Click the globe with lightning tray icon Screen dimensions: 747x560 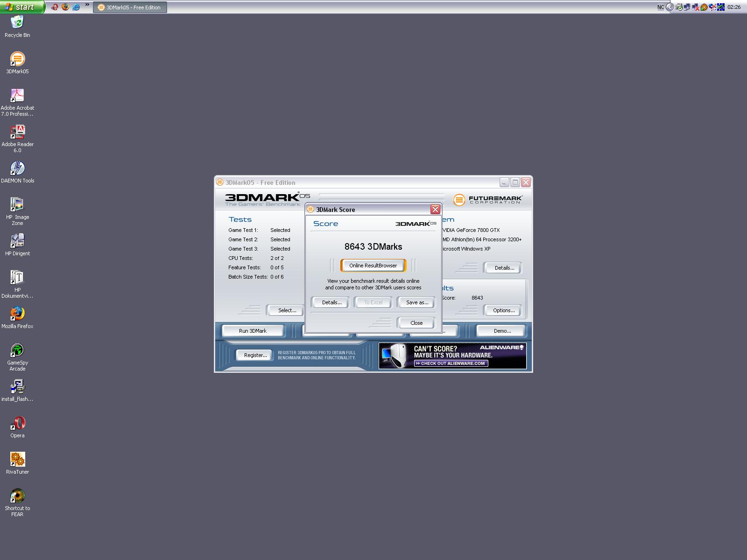[712, 7]
